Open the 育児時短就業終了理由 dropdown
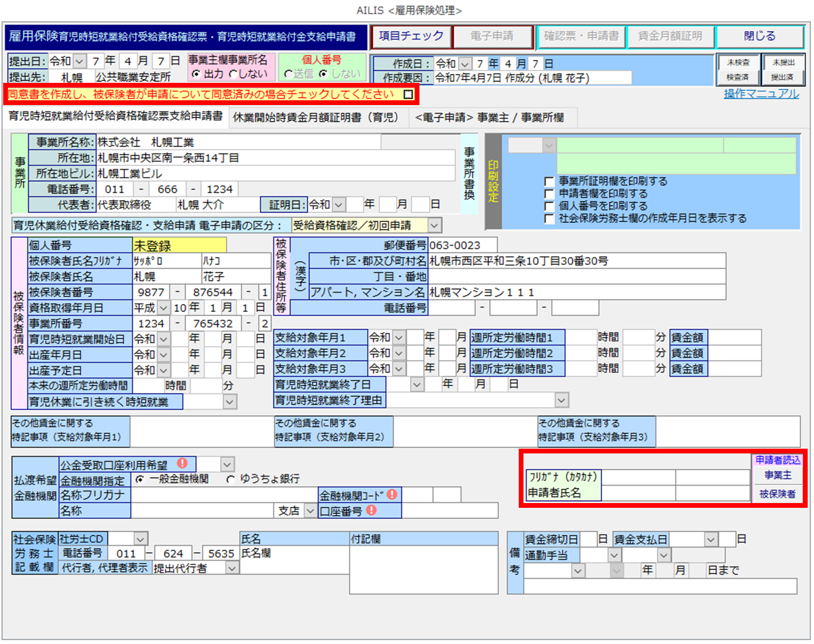The image size is (814, 644). 561,400
